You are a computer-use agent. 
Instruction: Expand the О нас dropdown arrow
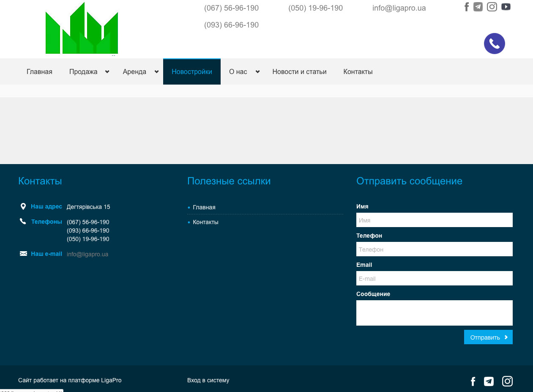point(257,72)
